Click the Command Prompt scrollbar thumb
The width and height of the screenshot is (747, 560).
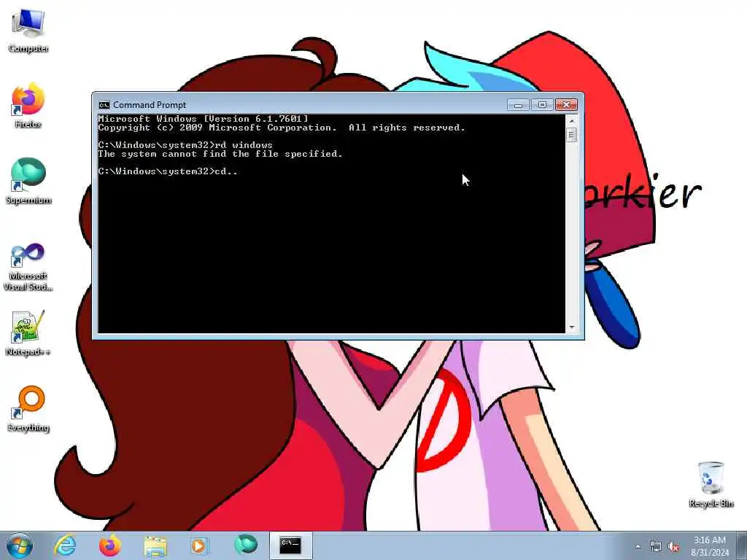click(x=572, y=135)
